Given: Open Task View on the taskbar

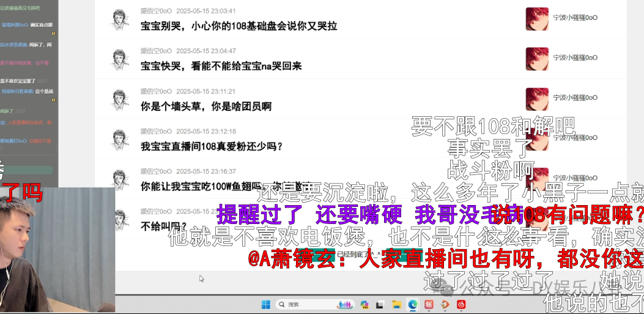Looking at the screenshot, I should 380,305.
